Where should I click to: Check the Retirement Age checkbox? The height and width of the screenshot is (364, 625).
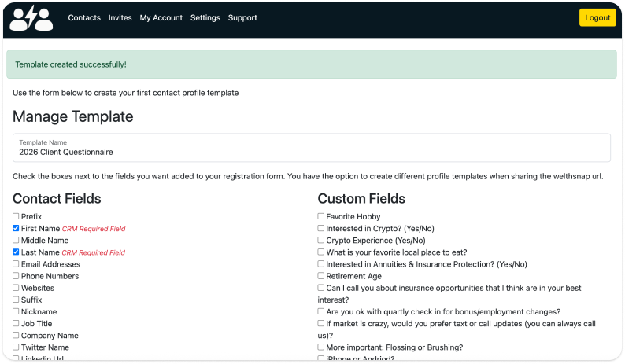point(321,276)
